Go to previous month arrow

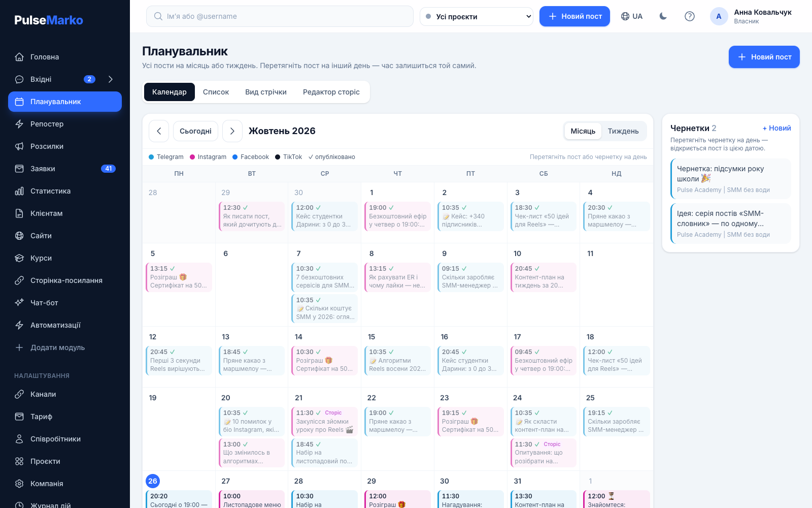[159, 131]
